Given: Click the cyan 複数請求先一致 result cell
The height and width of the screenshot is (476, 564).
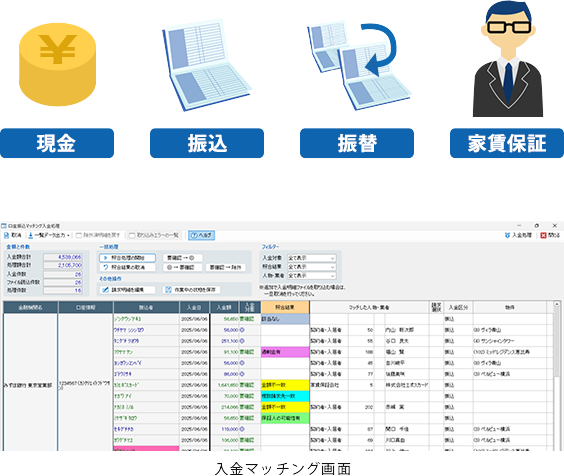Looking at the screenshot, I should (285, 396).
